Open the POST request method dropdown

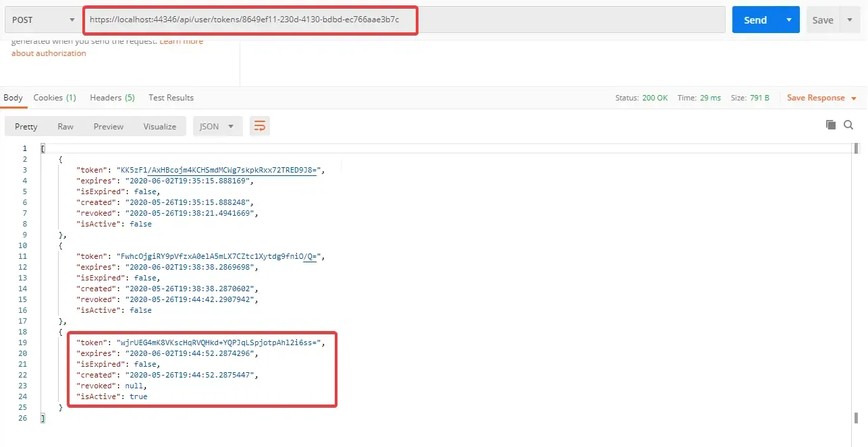click(x=43, y=20)
